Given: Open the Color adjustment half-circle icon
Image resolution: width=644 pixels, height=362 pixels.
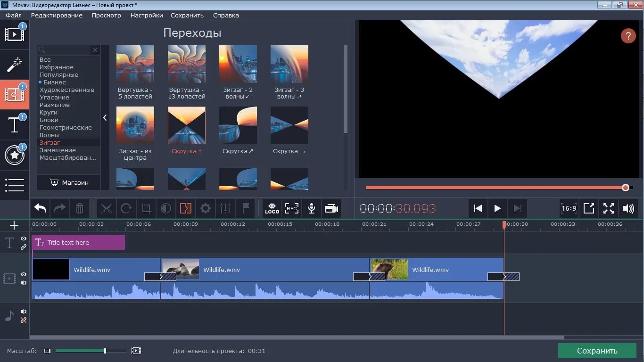Looking at the screenshot, I should (x=166, y=208).
